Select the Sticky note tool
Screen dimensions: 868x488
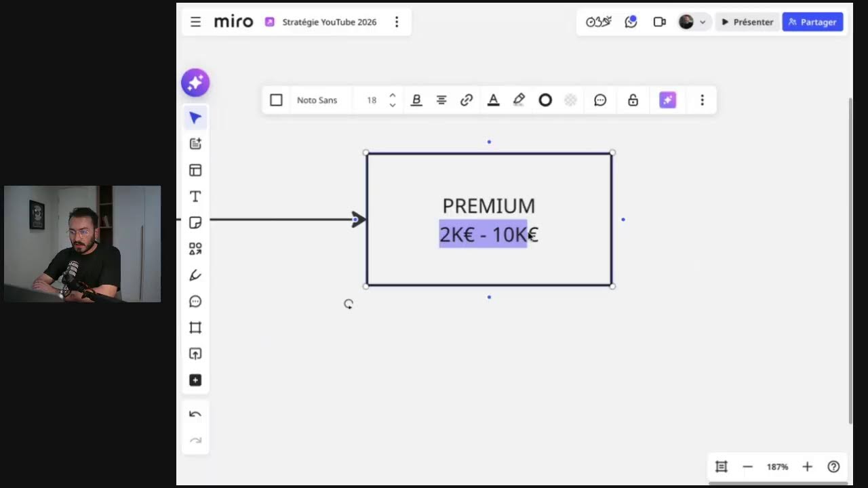coord(195,222)
